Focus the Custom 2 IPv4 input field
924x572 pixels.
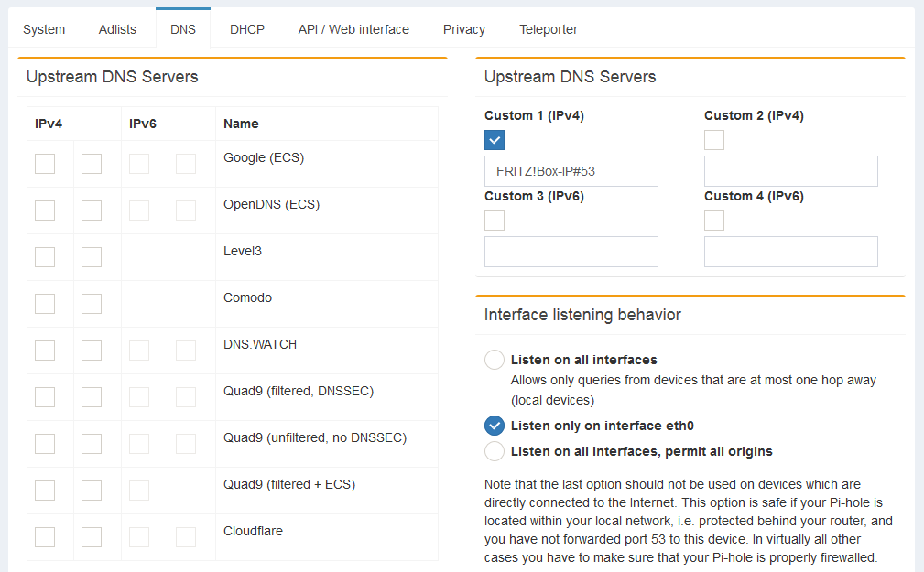click(790, 171)
